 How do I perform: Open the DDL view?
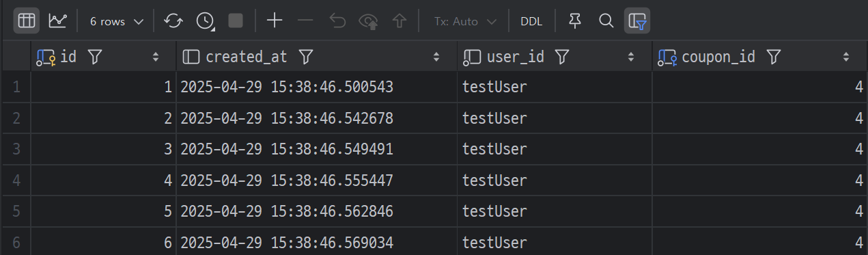pyautogui.click(x=531, y=21)
